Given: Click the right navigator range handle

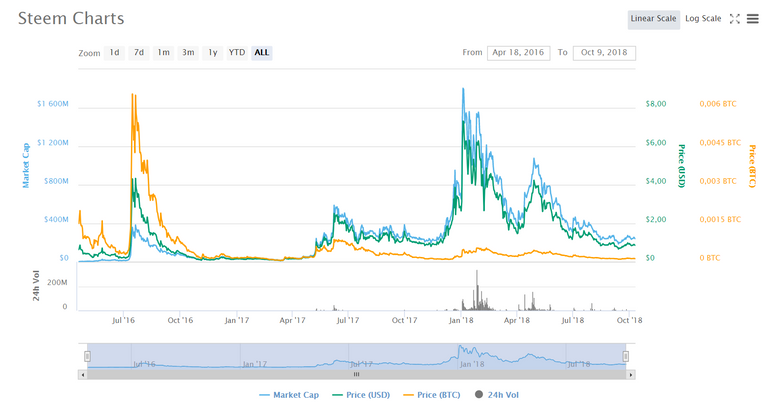Looking at the screenshot, I should 626,355.
